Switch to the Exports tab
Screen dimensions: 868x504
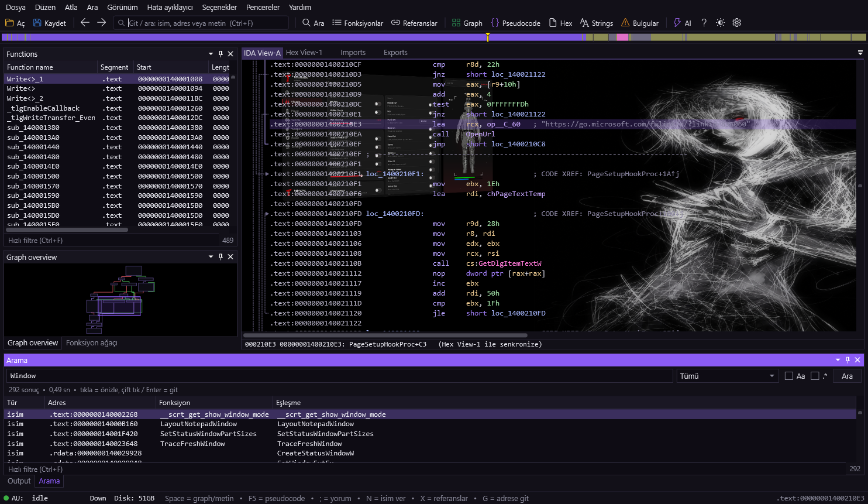point(395,53)
